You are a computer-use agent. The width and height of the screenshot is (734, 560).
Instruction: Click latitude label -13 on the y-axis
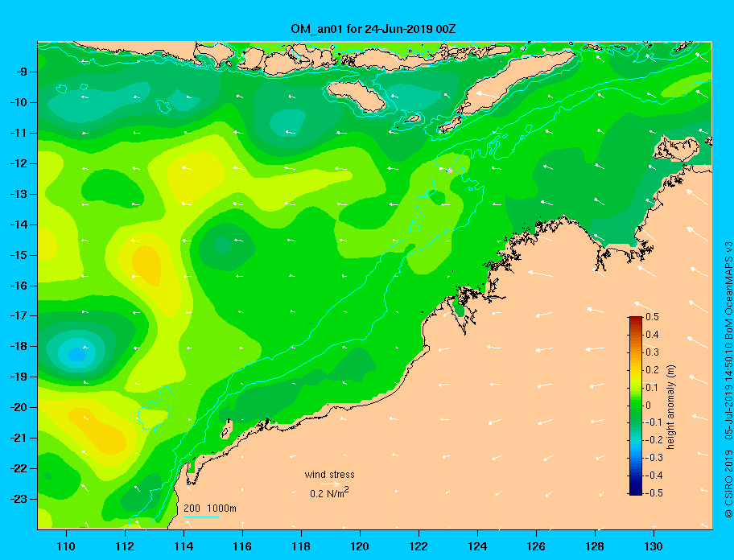(x=19, y=194)
